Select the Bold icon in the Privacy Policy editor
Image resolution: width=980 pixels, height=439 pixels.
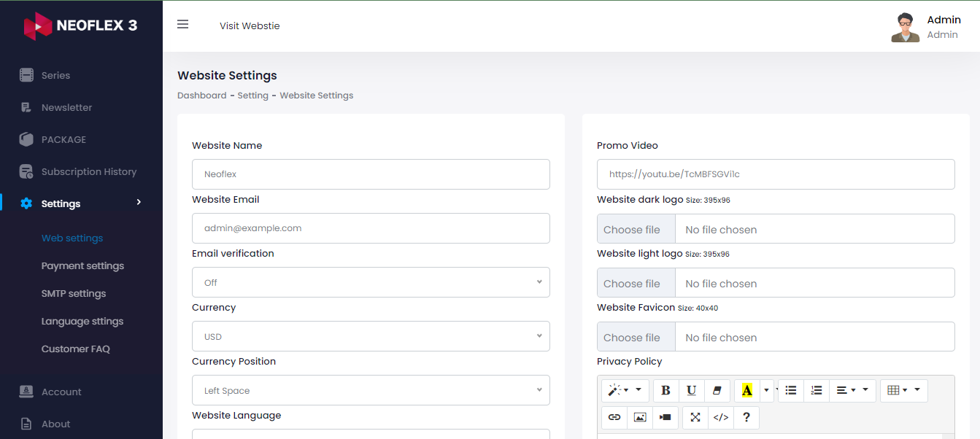(x=665, y=390)
